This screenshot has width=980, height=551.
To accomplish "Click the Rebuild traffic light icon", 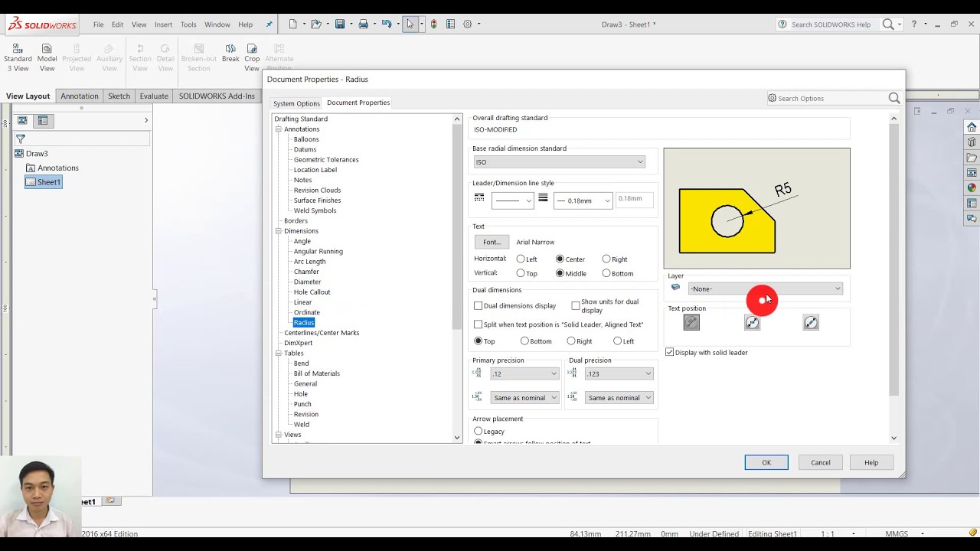I will 433,24.
